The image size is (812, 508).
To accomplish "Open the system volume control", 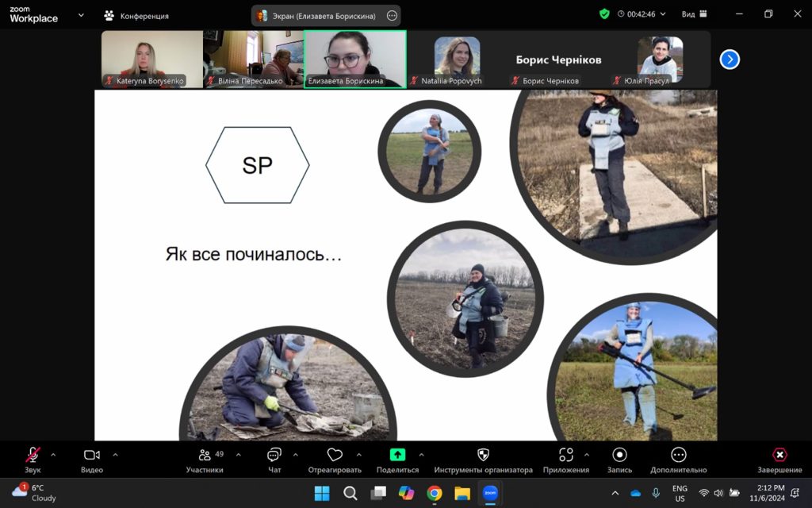I will [x=717, y=493].
